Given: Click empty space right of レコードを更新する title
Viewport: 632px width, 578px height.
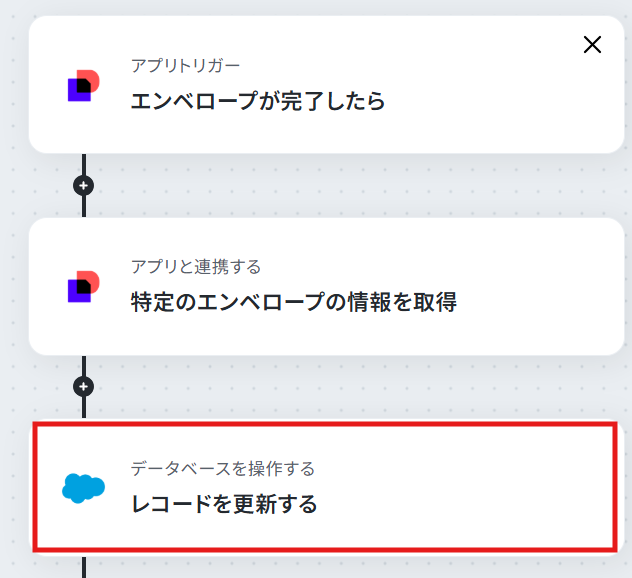Looking at the screenshot, I should [464, 504].
